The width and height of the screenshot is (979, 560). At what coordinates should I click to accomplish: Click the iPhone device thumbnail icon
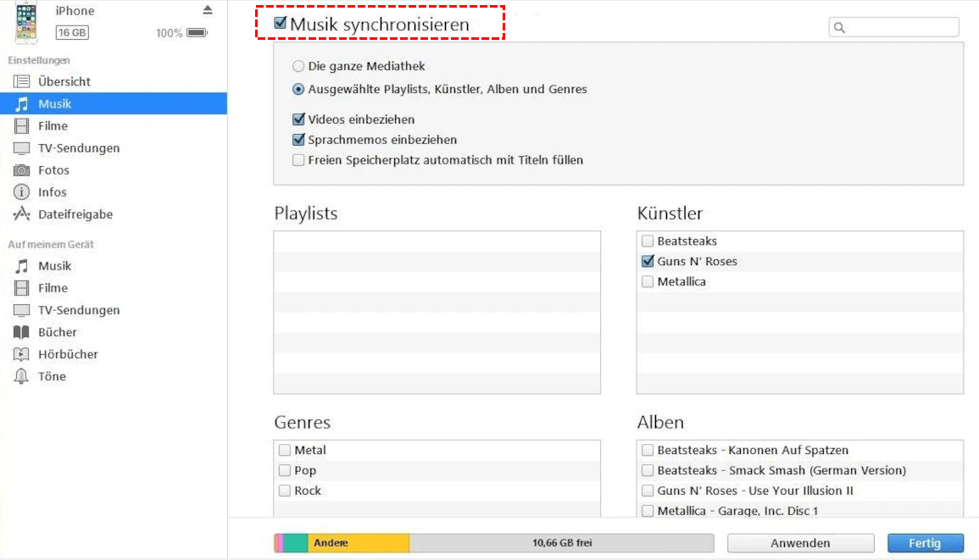[x=26, y=23]
